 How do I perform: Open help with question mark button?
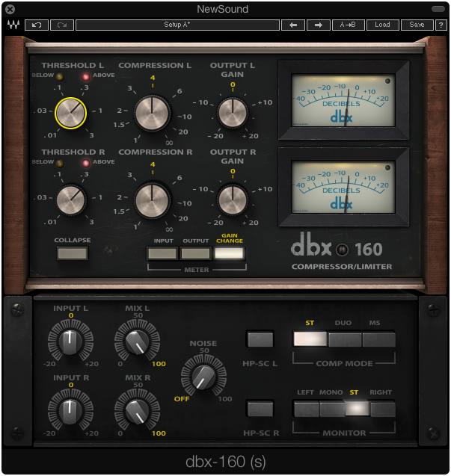[441, 25]
